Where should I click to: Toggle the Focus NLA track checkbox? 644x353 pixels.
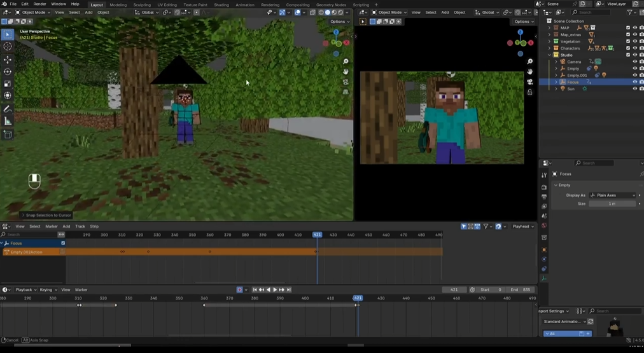tap(63, 243)
